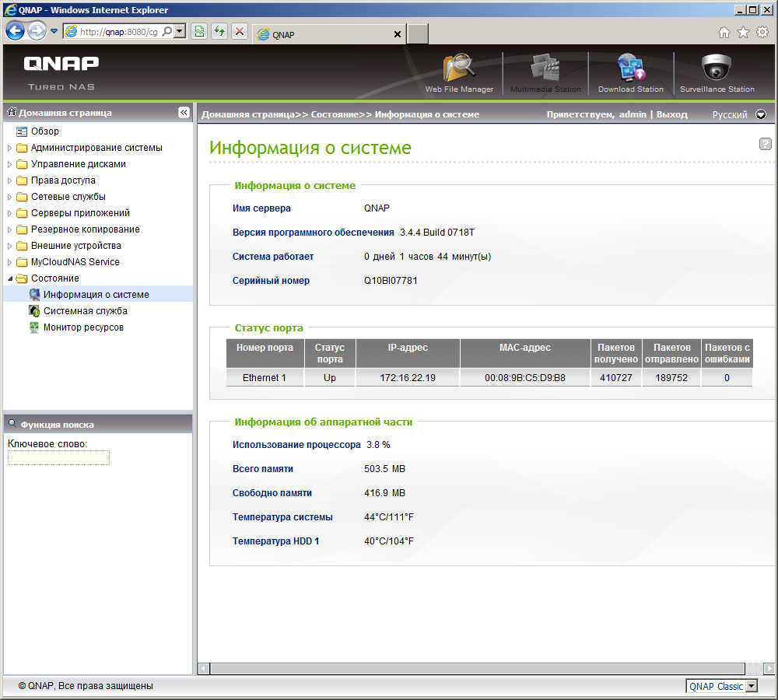The height and width of the screenshot is (700, 778).
Task: Collapse the left navigation panel
Action: 184,113
